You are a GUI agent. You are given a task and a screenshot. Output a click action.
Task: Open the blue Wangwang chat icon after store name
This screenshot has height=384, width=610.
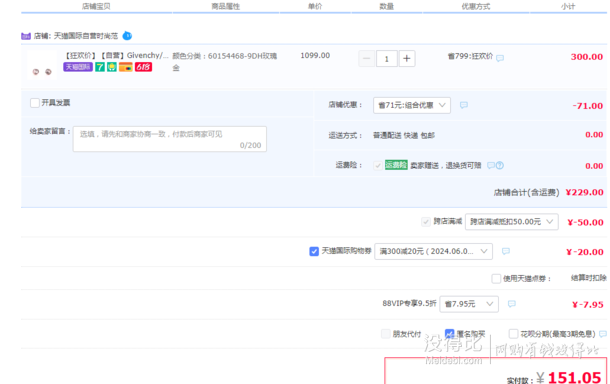(x=127, y=36)
